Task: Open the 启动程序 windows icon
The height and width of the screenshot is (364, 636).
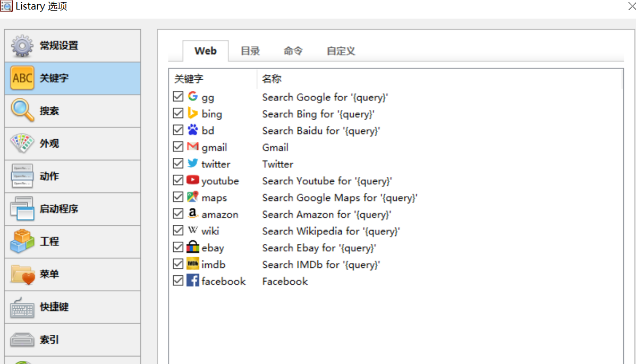Action: point(22,209)
